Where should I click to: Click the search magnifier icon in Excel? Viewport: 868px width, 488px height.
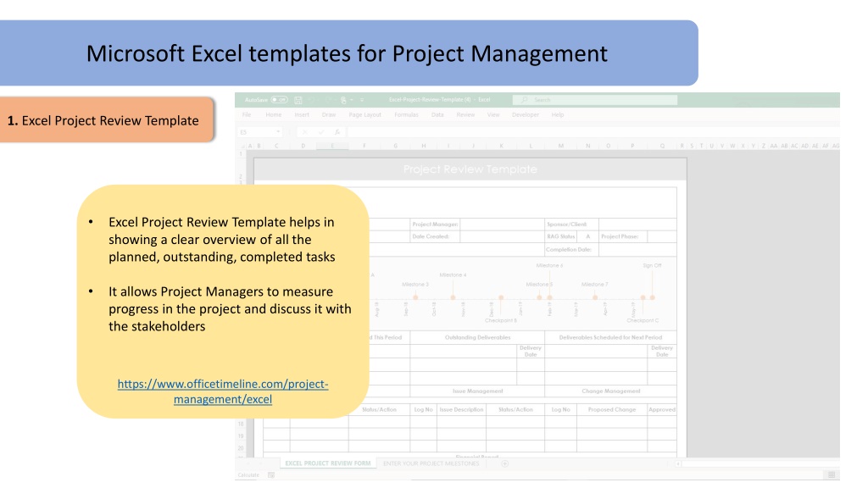524,100
